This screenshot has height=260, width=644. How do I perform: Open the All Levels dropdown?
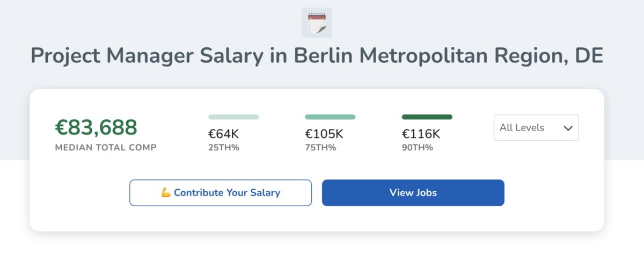pos(536,128)
